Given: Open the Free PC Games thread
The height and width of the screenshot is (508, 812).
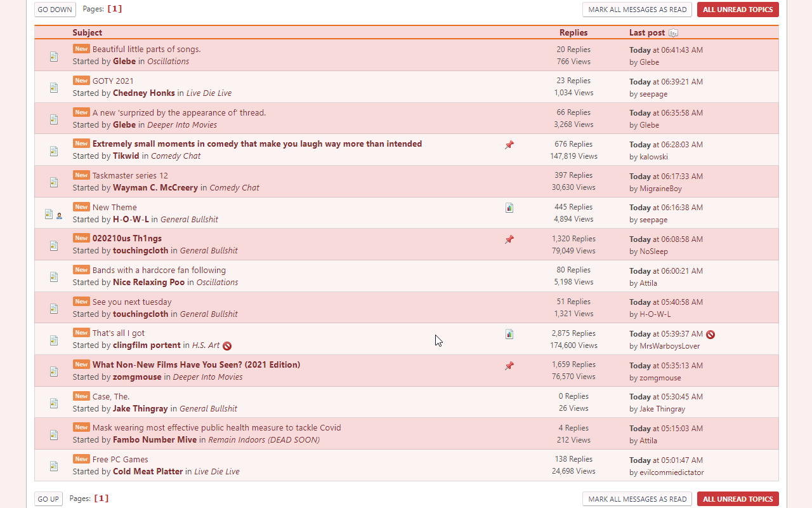Looking at the screenshot, I should coord(121,460).
